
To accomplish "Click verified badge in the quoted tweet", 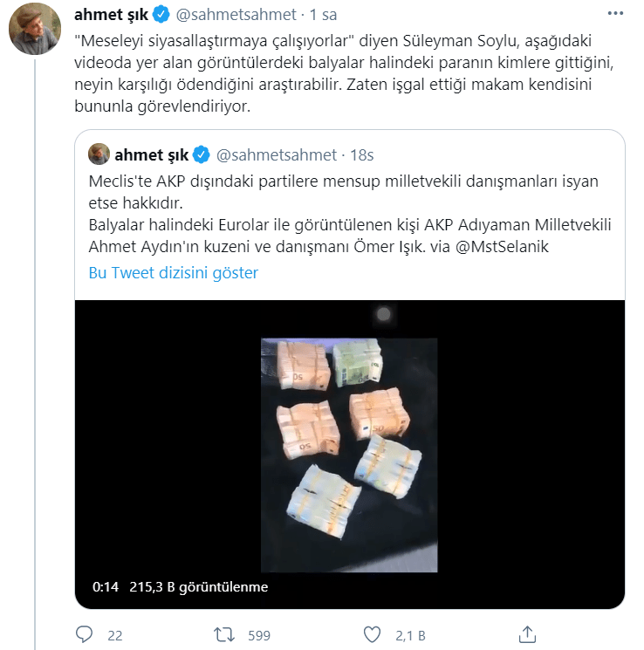I will pyautogui.click(x=202, y=155).
